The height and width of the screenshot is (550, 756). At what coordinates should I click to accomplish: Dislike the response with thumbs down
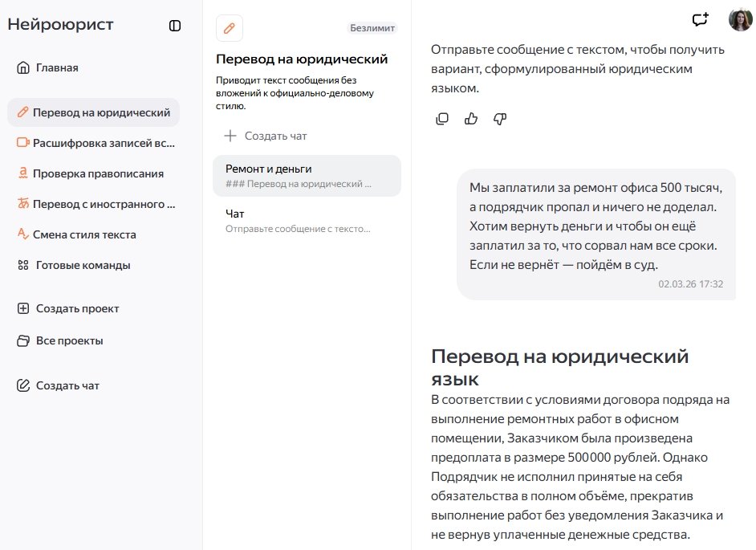point(500,119)
